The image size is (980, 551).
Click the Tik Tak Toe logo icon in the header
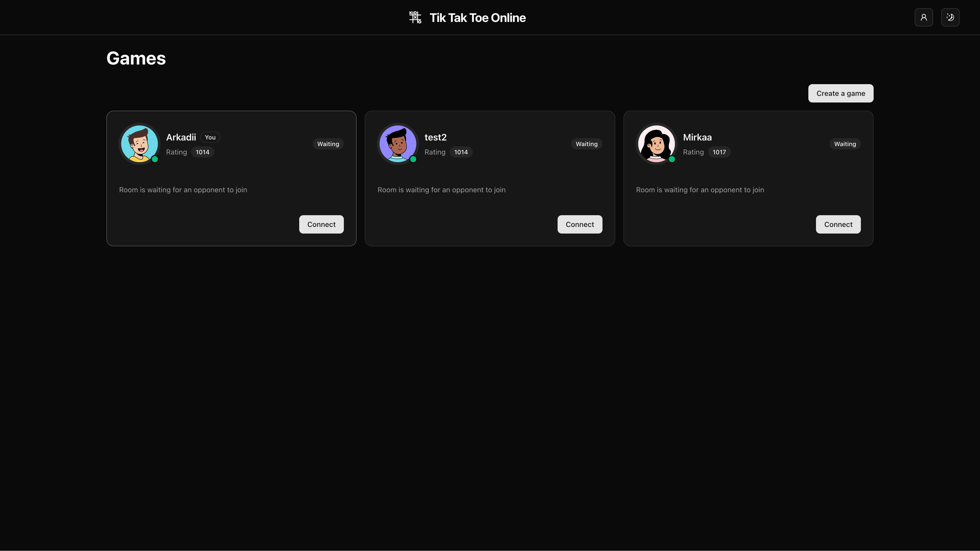415,17
